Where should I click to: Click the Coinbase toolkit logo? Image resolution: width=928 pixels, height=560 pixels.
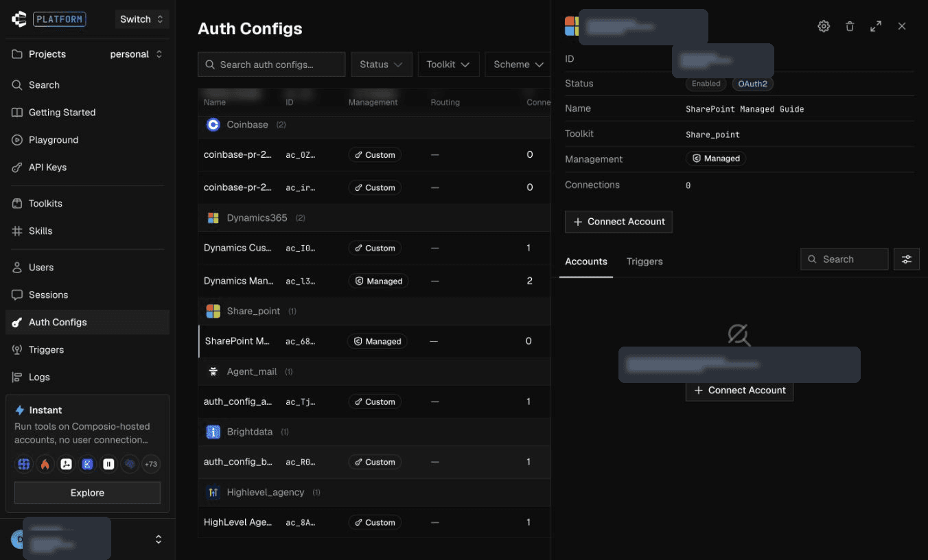213,124
